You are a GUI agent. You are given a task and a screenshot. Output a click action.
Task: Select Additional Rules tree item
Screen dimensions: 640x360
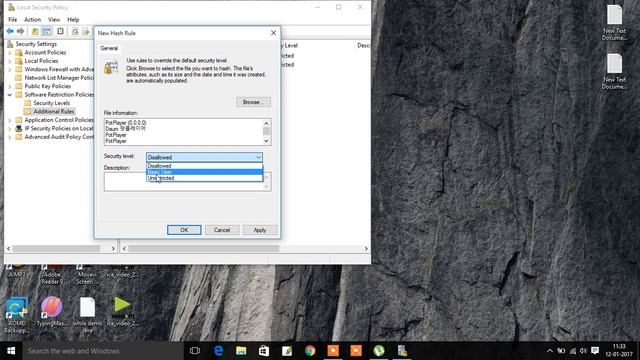coord(53,111)
